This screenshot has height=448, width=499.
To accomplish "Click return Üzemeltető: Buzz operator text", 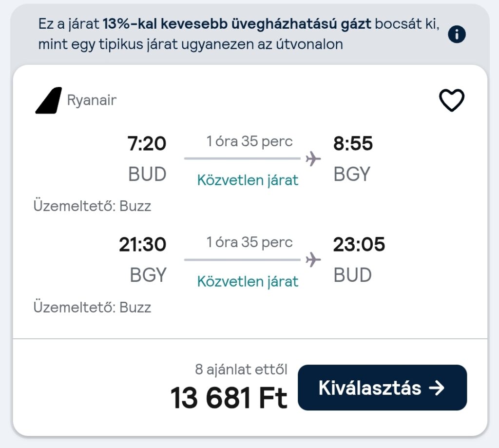I will (x=92, y=308).
